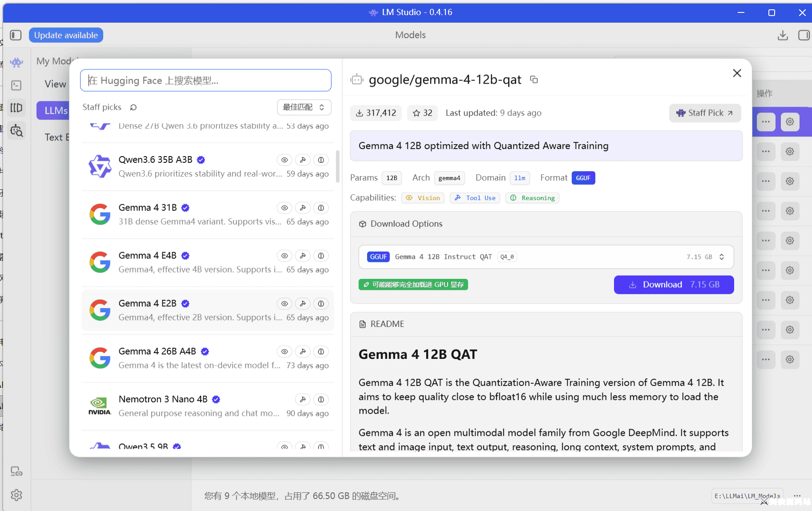Viewport: 812px width, 511px height.
Task: Click the Download Options section header
Action: pos(546,224)
